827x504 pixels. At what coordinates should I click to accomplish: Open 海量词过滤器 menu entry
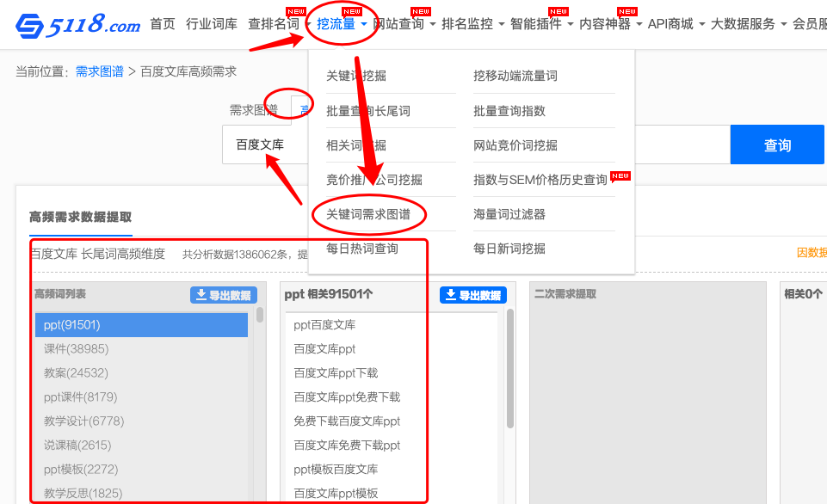pyautogui.click(x=509, y=214)
